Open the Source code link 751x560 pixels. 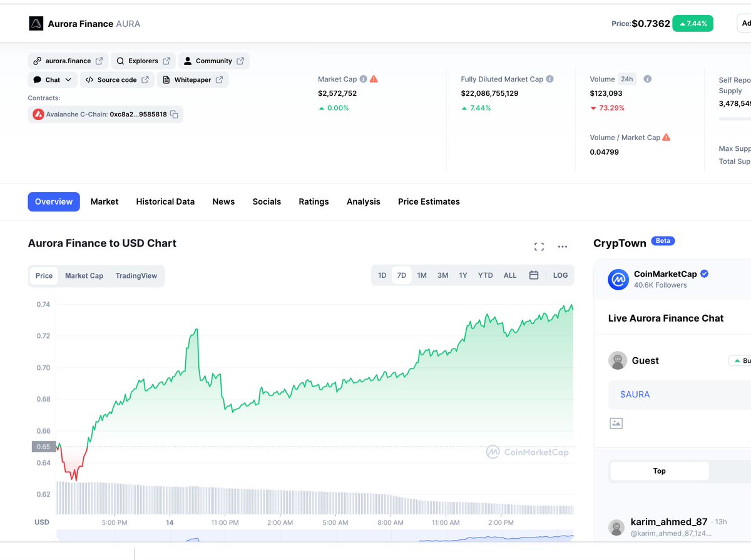point(117,79)
